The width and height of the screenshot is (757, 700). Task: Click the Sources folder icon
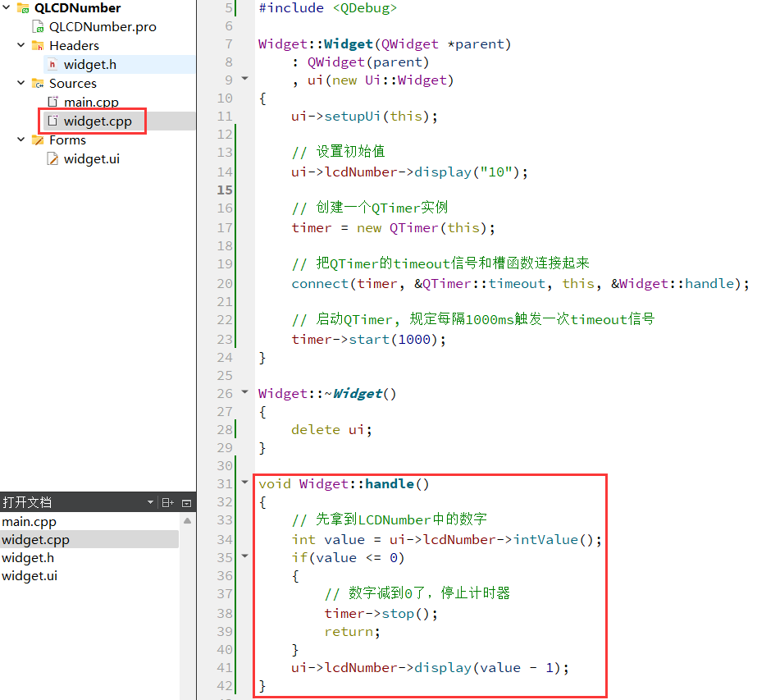[38, 83]
